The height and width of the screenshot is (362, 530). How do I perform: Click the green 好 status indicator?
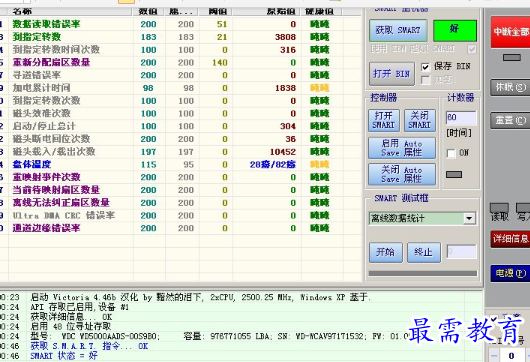click(455, 30)
